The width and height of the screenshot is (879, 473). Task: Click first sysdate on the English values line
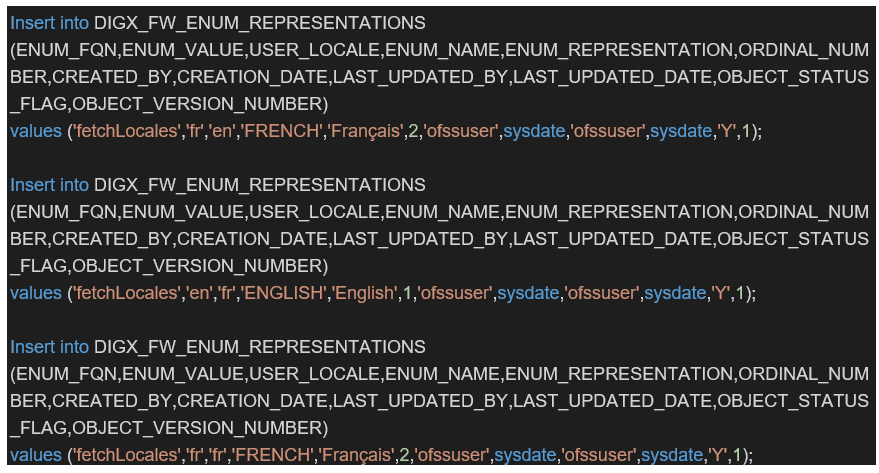coord(529,293)
